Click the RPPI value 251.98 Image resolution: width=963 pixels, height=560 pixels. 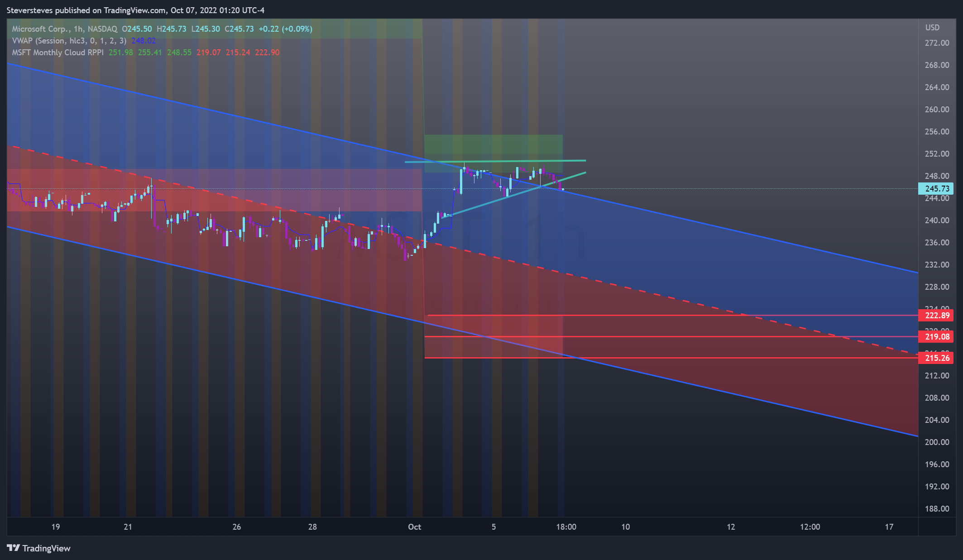click(x=121, y=52)
